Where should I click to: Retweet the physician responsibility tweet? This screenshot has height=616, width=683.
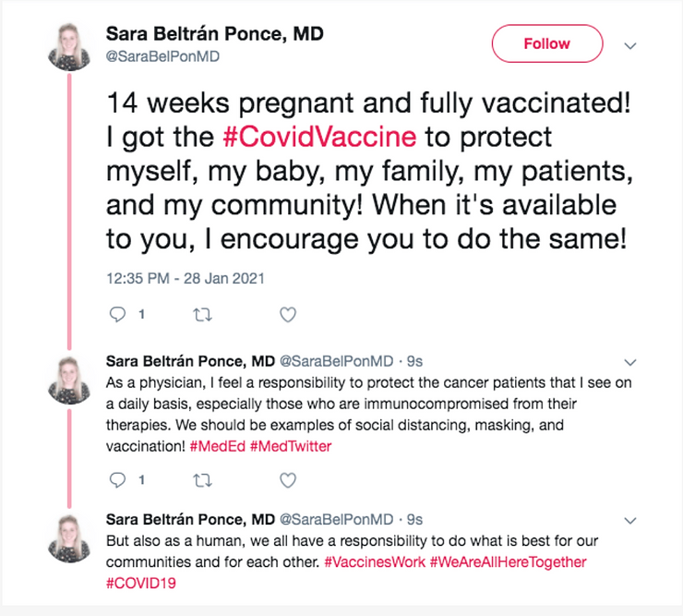click(202, 480)
